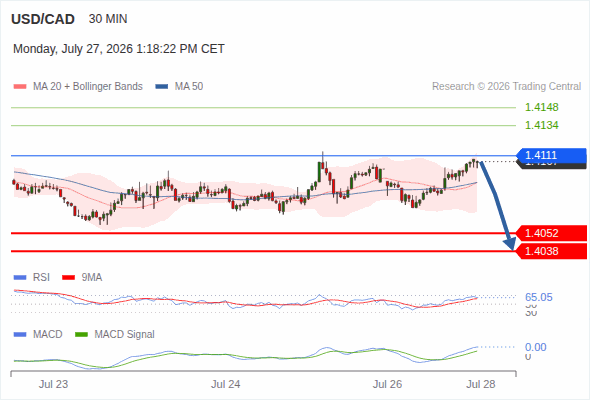Click the 30 MIN timeframe label
This screenshot has width=590, height=400.
108,19
